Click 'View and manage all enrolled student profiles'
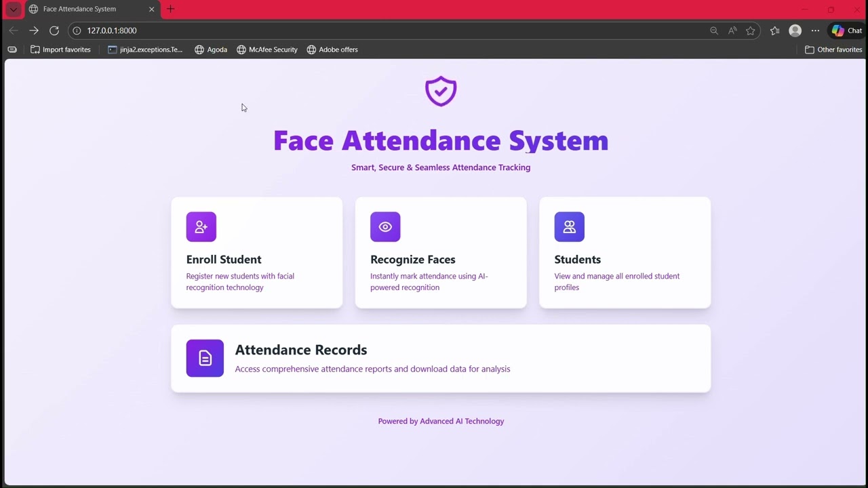The height and width of the screenshot is (488, 868). [617, 282]
